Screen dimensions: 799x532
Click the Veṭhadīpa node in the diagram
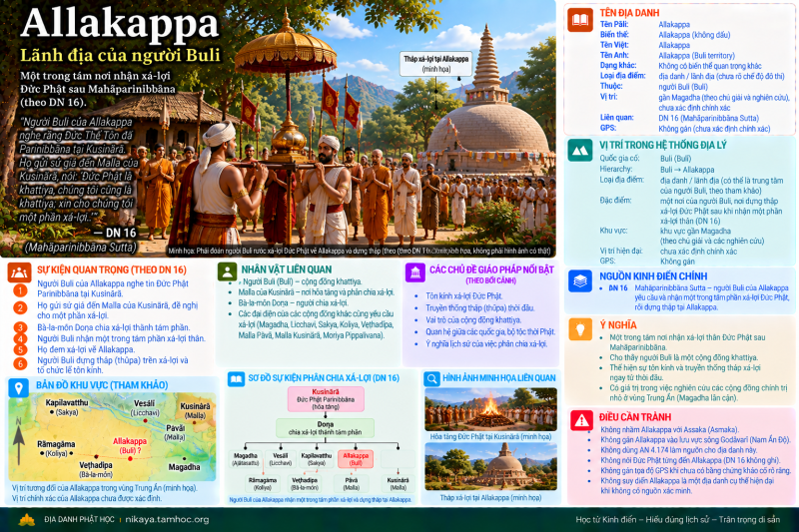(x=305, y=484)
